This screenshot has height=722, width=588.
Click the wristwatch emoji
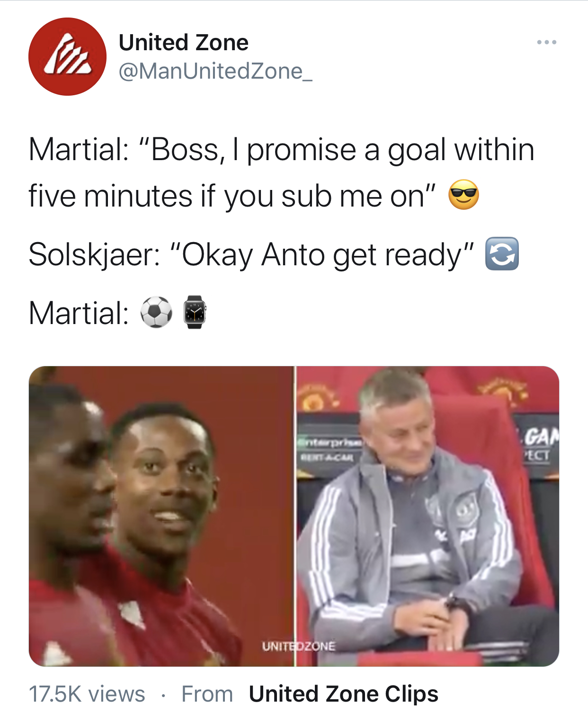[195, 312]
